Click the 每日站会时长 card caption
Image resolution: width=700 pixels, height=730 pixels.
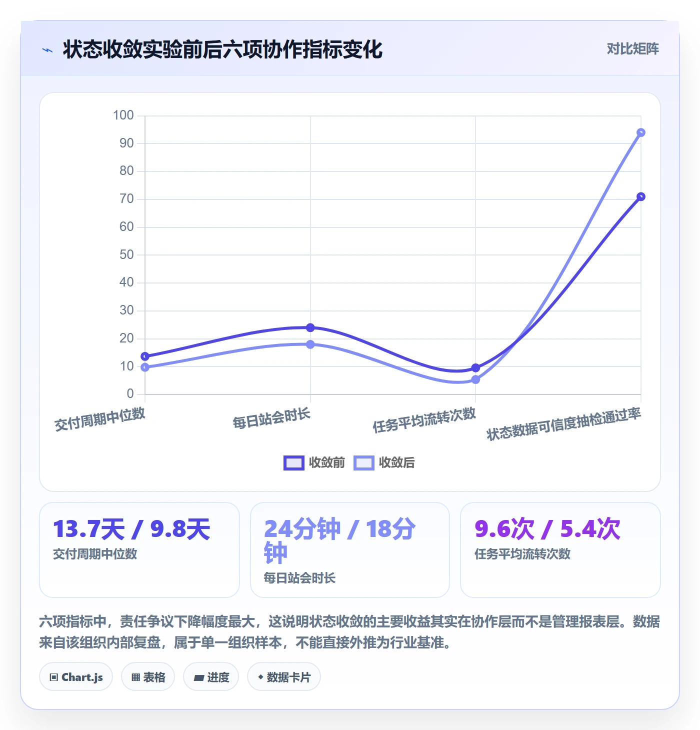click(x=299, y=578)
